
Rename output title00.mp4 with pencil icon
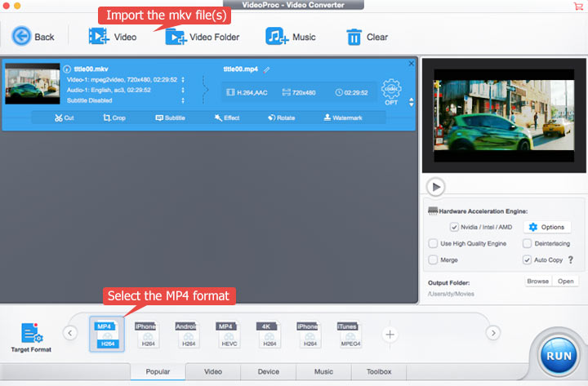(x=266, y=69)
